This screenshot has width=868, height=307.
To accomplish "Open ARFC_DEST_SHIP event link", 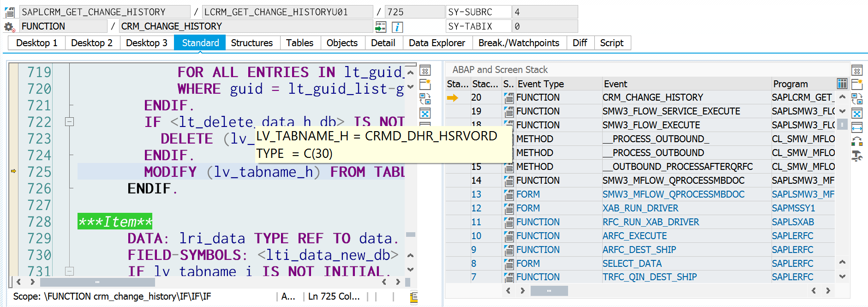I will 639,250.
